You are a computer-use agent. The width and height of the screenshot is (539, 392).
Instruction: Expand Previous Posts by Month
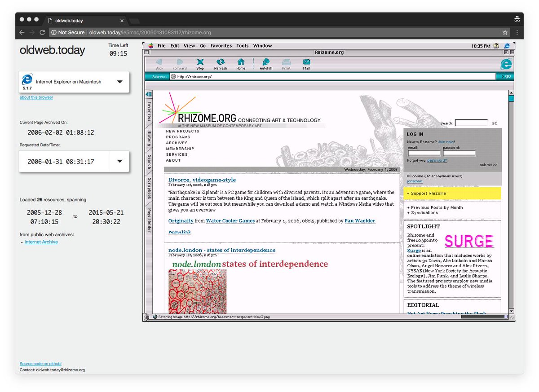(x=435, y=207)
